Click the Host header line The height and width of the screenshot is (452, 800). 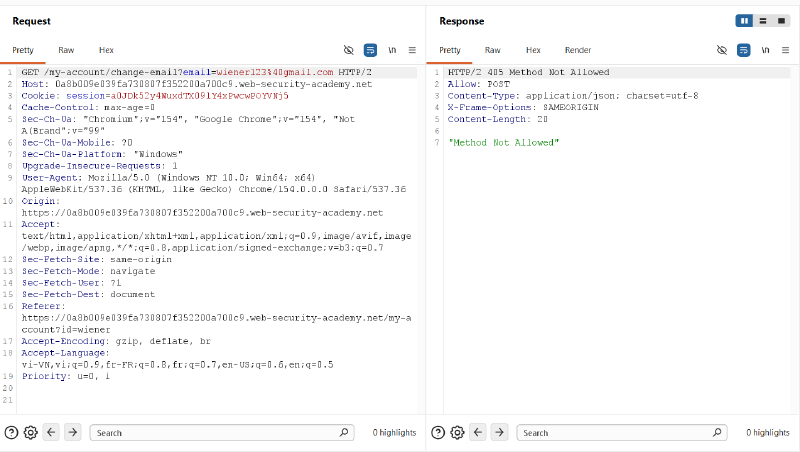point(196,84)
